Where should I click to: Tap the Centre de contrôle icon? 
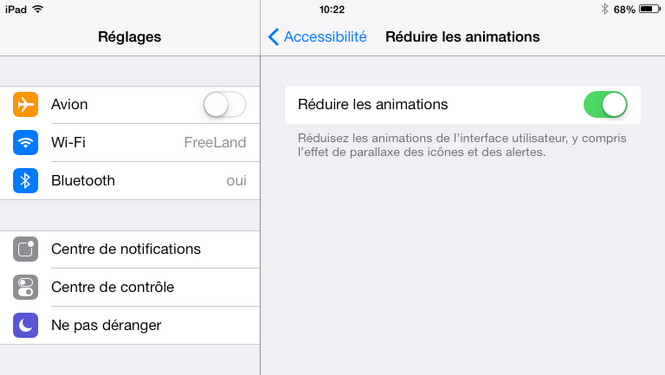pyautogui.click(x=25, y=287)
